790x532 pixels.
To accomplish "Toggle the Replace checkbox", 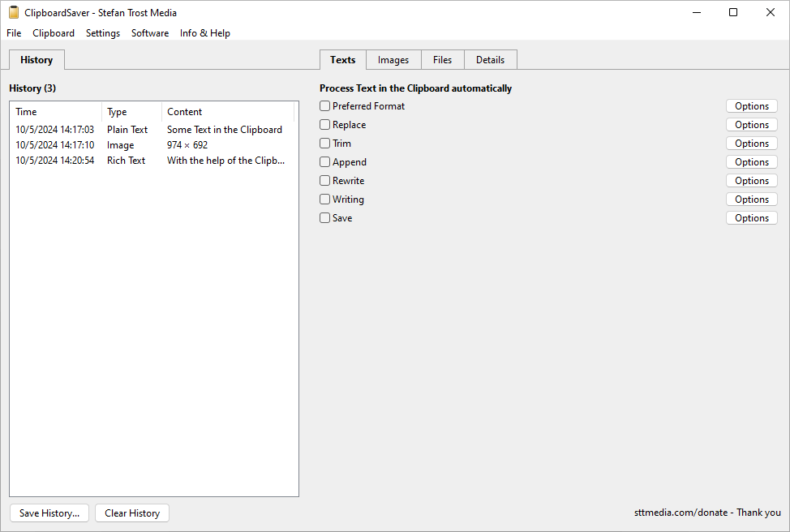I will [x=325, y=125].
